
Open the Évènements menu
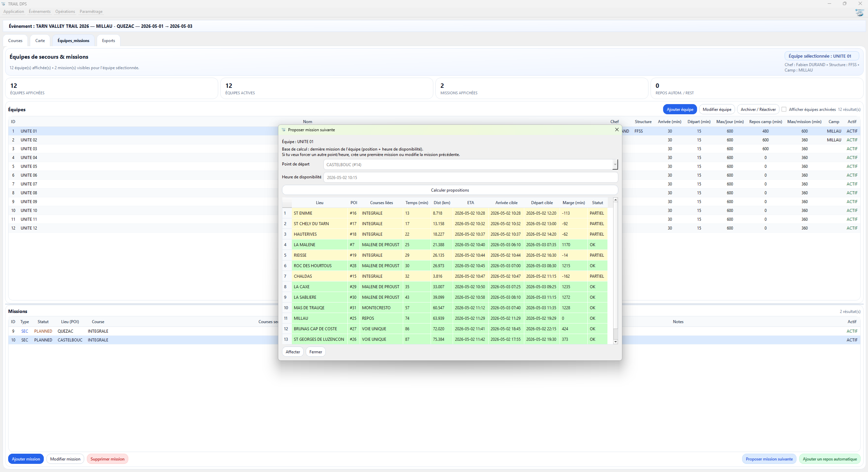pyautogui.click(x=39, y=12)
